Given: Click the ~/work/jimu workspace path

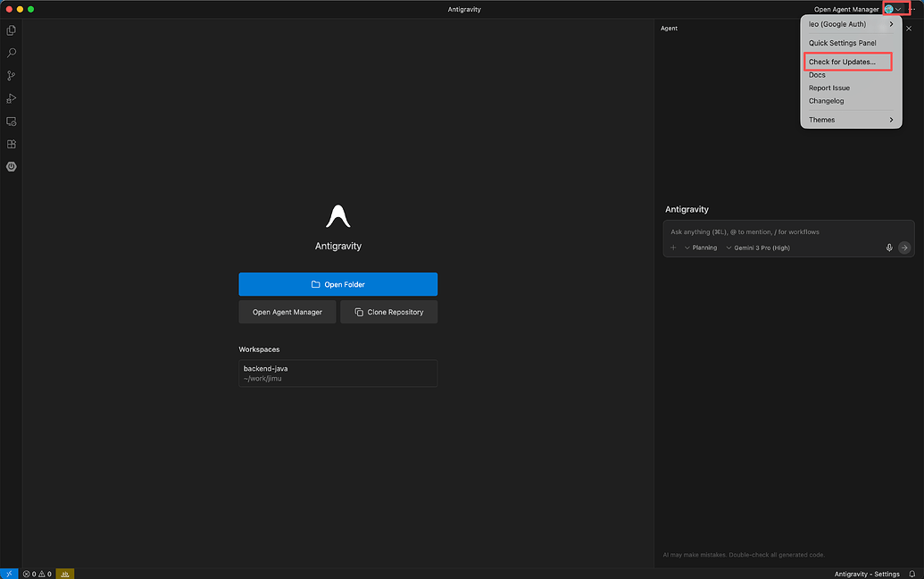Looking at the screenshot, I should [x=262, y=379].
